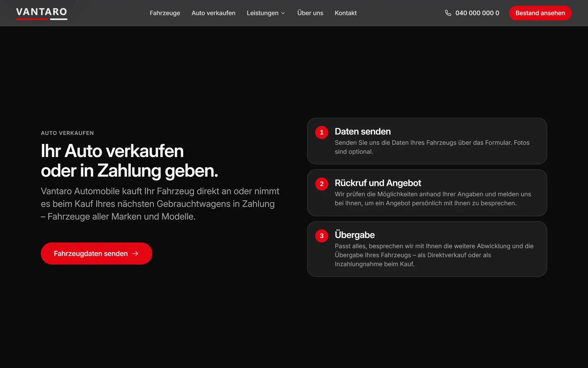The width and height of the screenshot is (588, 368).
Task: Click the phone handset icon
Action: point(448,13)
